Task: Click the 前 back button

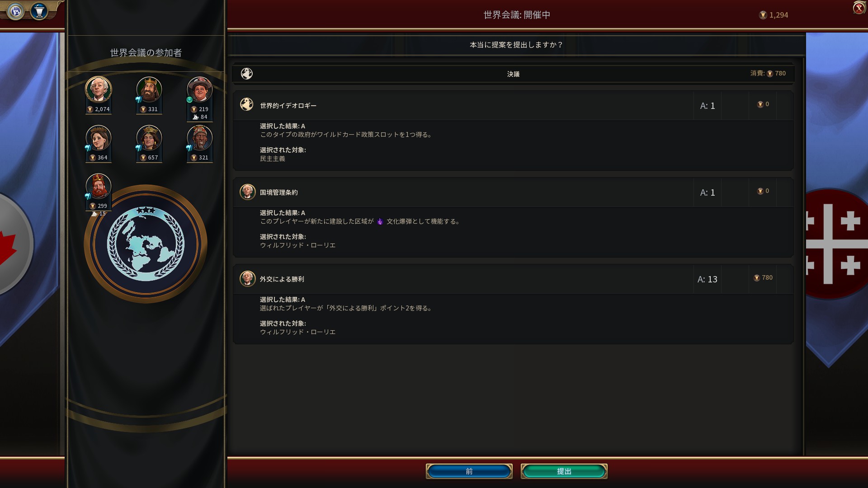Action: click(469, 471)
